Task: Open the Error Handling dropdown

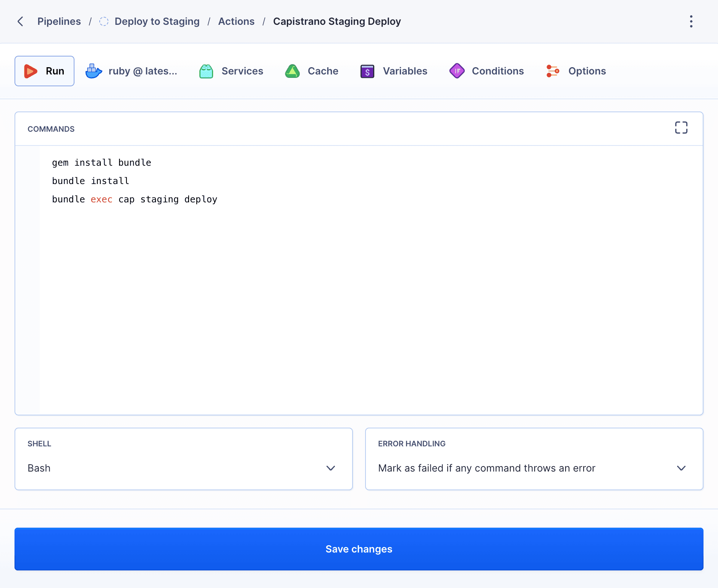Action: click(x=534, y=468)
